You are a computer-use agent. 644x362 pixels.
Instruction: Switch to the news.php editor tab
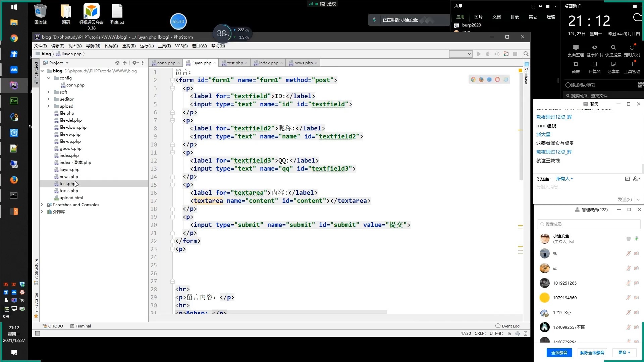point(303,63)
